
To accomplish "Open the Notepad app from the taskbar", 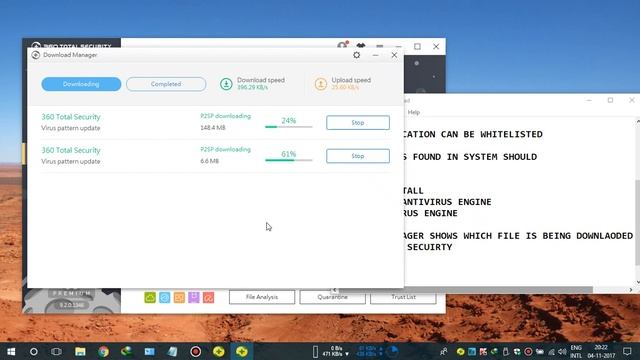I will [173, 351].
